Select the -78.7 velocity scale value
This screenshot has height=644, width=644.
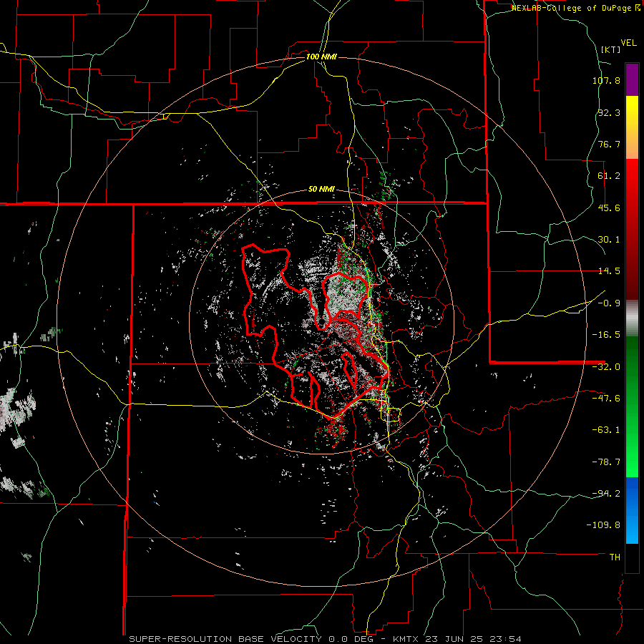point(606,462)
